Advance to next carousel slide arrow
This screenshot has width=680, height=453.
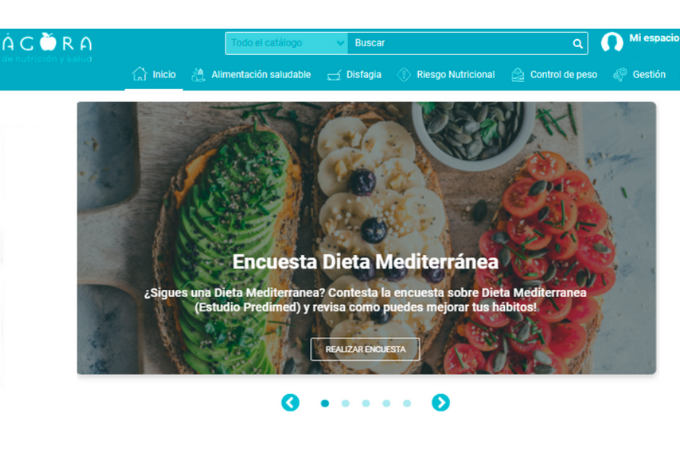[x=441, y=403]
